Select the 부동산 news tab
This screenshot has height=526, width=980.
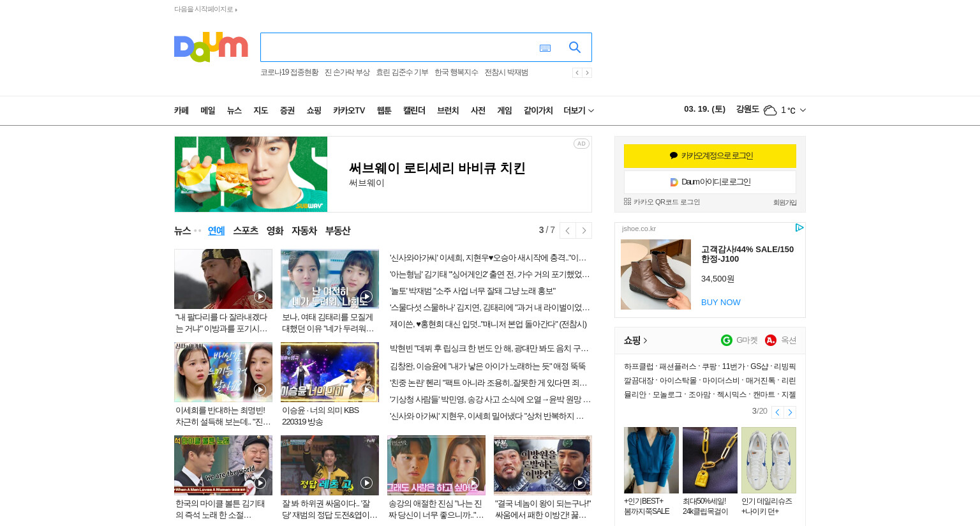pos(338,230)
